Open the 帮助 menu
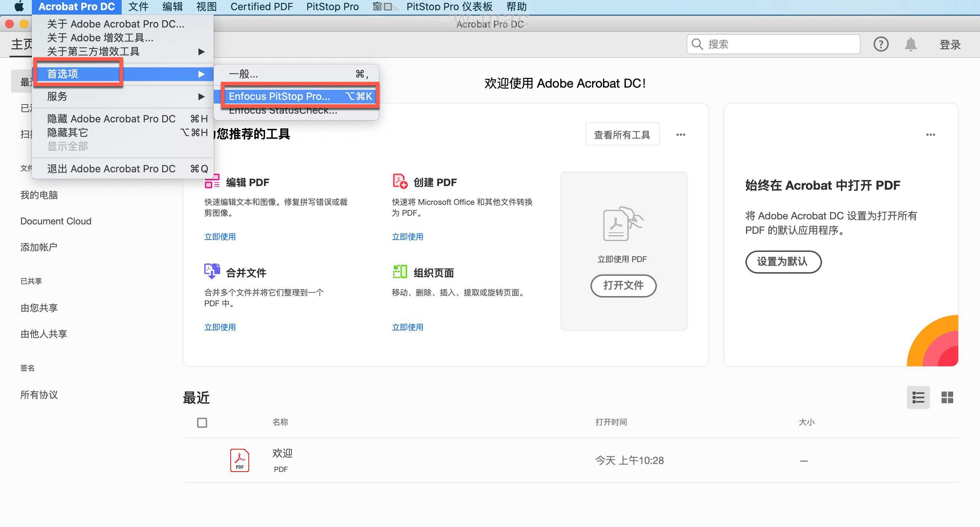The width and height of the screenshot is (980, 527). click(x=516, y=7)
